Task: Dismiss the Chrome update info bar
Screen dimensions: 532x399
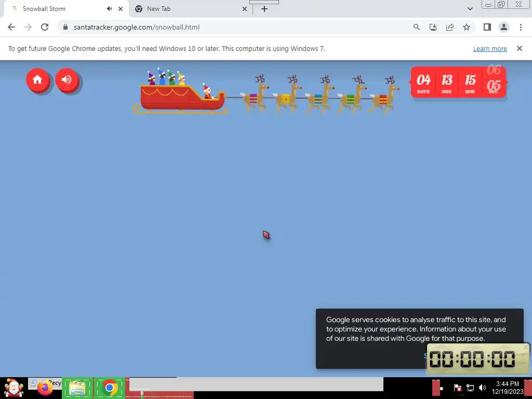Action: coord(519,48)
